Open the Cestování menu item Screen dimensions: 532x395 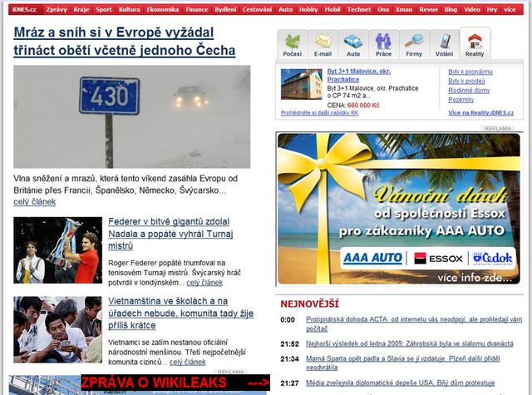tap(257, 9)
